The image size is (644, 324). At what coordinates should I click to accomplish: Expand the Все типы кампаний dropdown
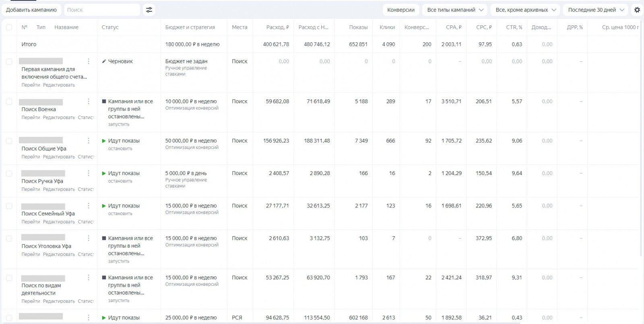pos(455,10)
